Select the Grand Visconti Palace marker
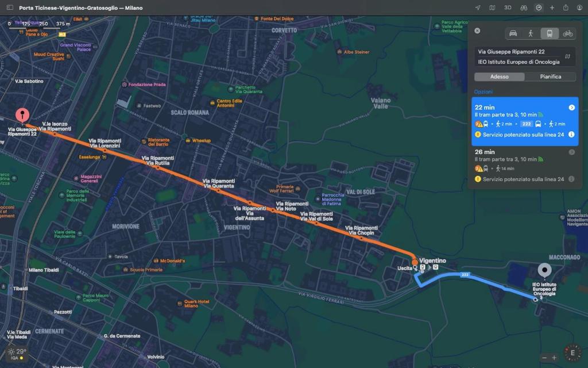588x368 pixels. (95, 47)
